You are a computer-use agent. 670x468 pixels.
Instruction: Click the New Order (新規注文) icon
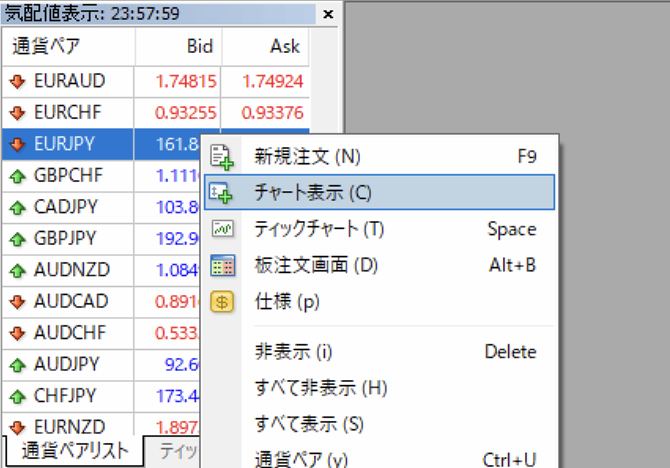pyautogui.click(x=221, y=157)
